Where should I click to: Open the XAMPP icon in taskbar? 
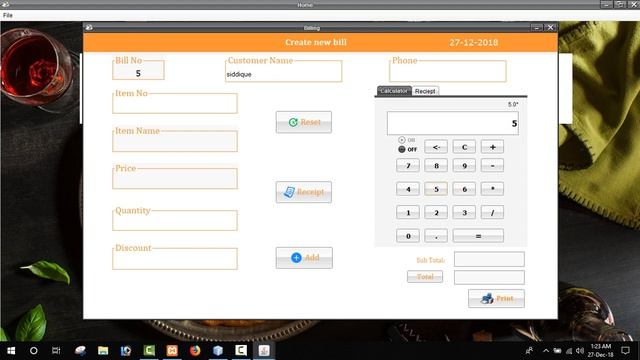coord(172,351)
